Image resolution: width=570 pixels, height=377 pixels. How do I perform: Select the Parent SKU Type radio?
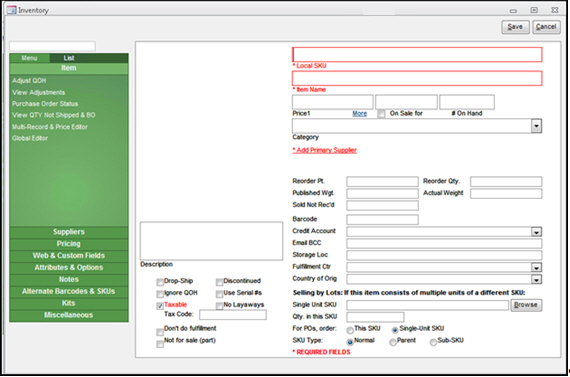point(393,342)
